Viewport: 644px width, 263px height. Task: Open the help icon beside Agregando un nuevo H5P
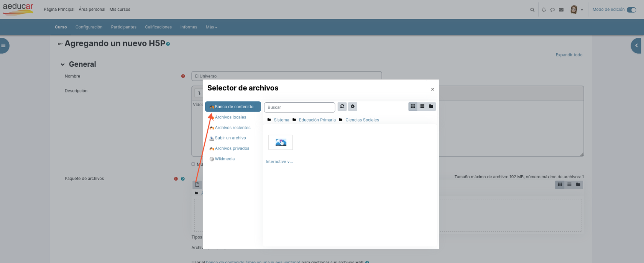[168, 44]
